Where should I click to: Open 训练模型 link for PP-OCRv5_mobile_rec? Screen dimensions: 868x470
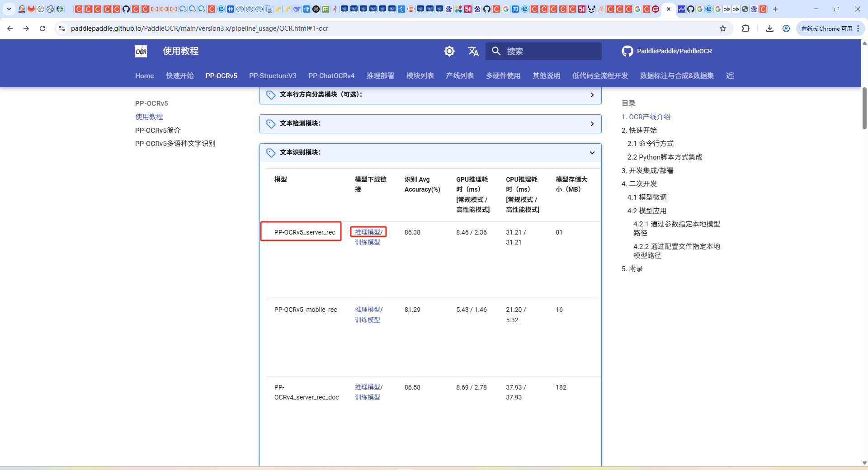pyautogui.click(x=367, y=320)
